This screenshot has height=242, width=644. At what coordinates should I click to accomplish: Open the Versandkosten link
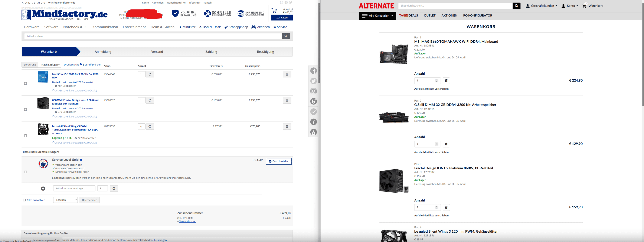(x=187, y=222)
